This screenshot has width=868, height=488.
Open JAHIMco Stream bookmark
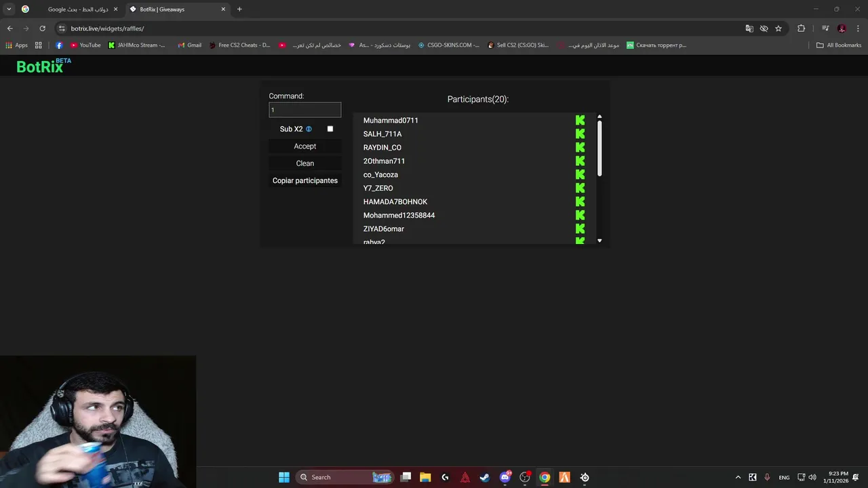pos(136,45)
